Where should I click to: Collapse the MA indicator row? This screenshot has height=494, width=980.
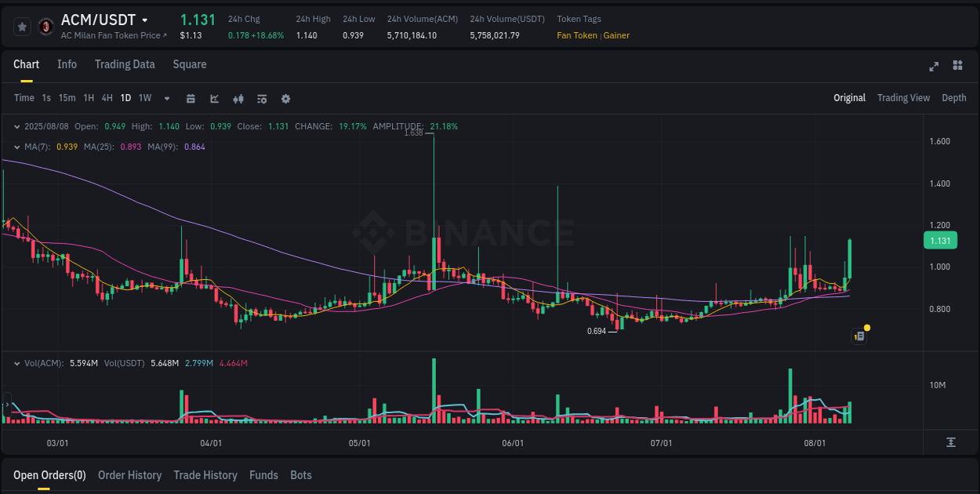tap(17, 147)
